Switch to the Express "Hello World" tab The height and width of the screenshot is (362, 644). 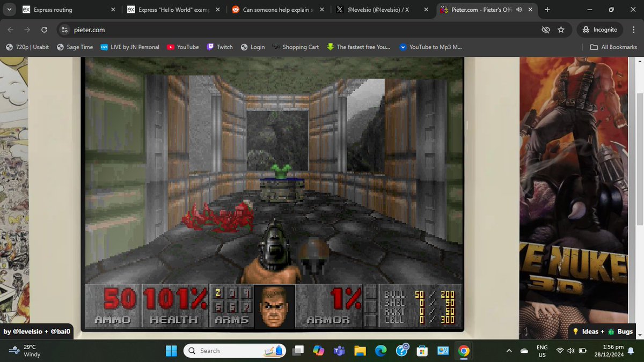click(x=173, y=10)
